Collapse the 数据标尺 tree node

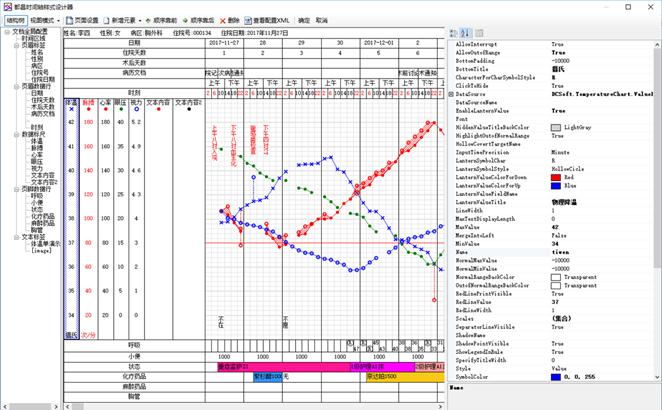14,134
